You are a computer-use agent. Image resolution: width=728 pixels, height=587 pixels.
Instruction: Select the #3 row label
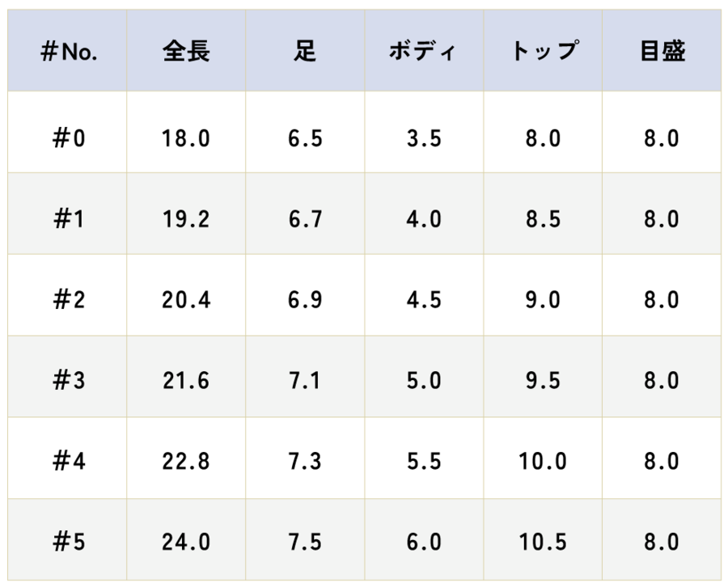69,381
